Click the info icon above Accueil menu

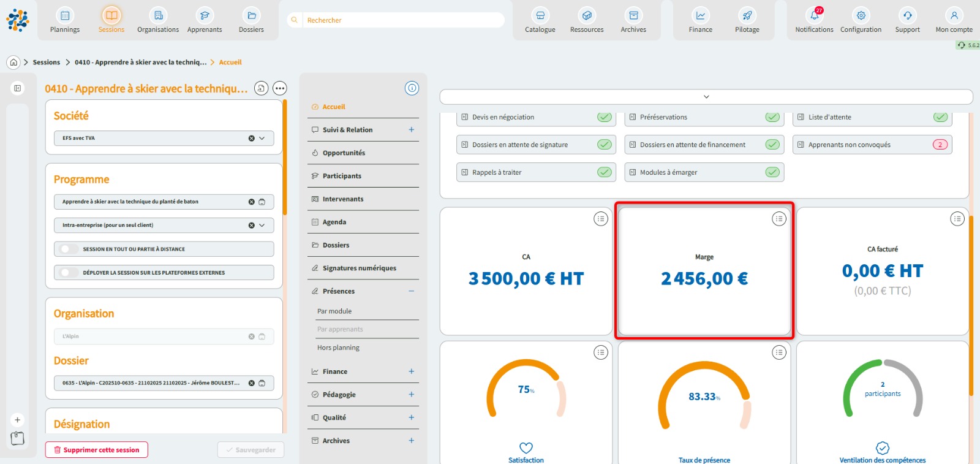(x=412, y=88)
